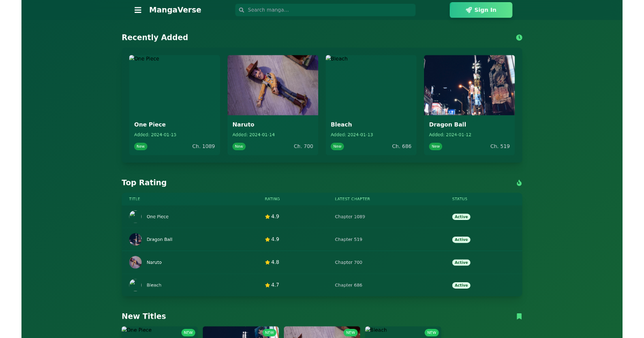The width and height of the screenshot is (644, 338).
Task: Click the clock icon beside Recently Added
Action: coord(518,38)
